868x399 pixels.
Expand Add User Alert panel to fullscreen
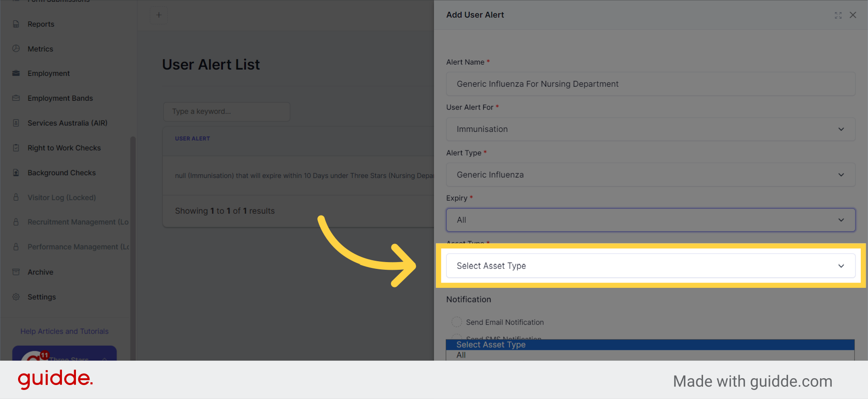[838, 15]
